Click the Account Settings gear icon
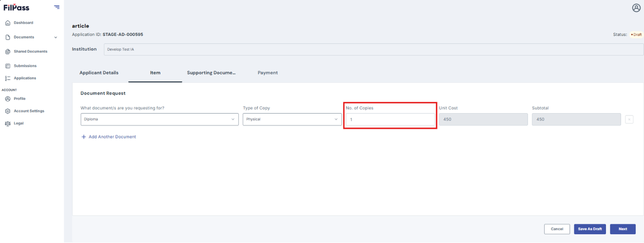 click(x=8, y=111)
